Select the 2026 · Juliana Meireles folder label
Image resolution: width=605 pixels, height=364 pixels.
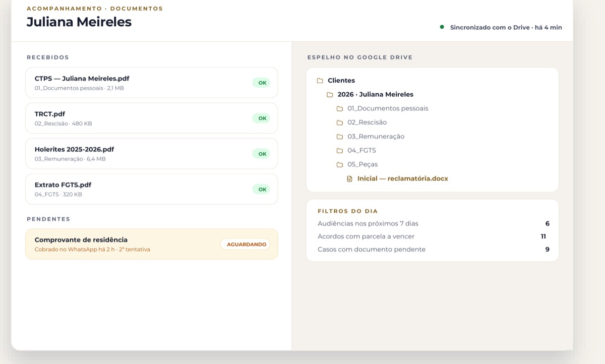pyautogui.click(x=376, y=94)
